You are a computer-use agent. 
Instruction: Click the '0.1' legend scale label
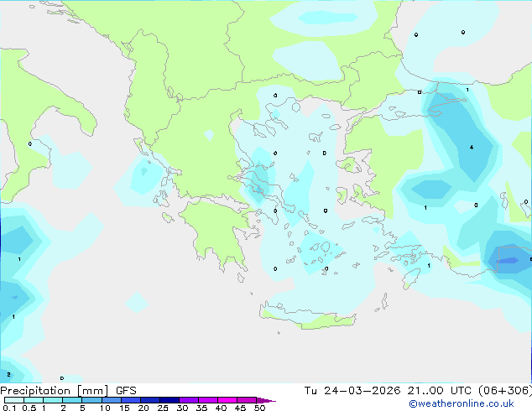[x=9, y=408]
